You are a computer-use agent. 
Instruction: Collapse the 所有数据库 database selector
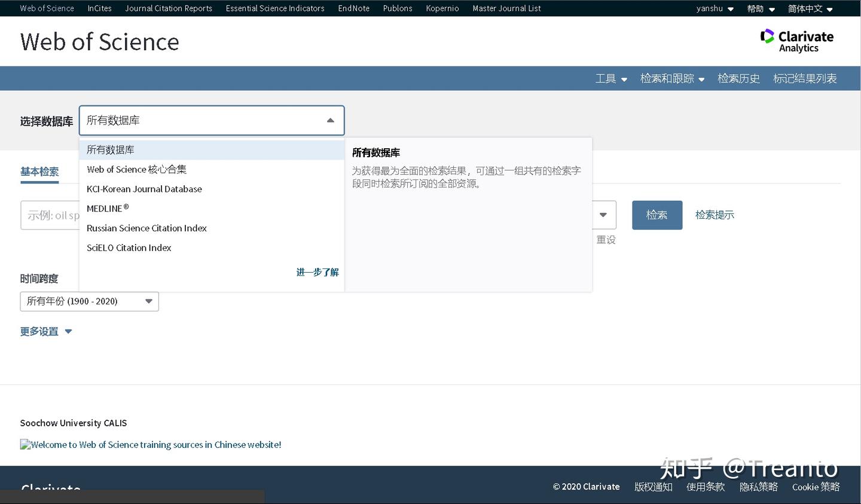tap(330, 120)
